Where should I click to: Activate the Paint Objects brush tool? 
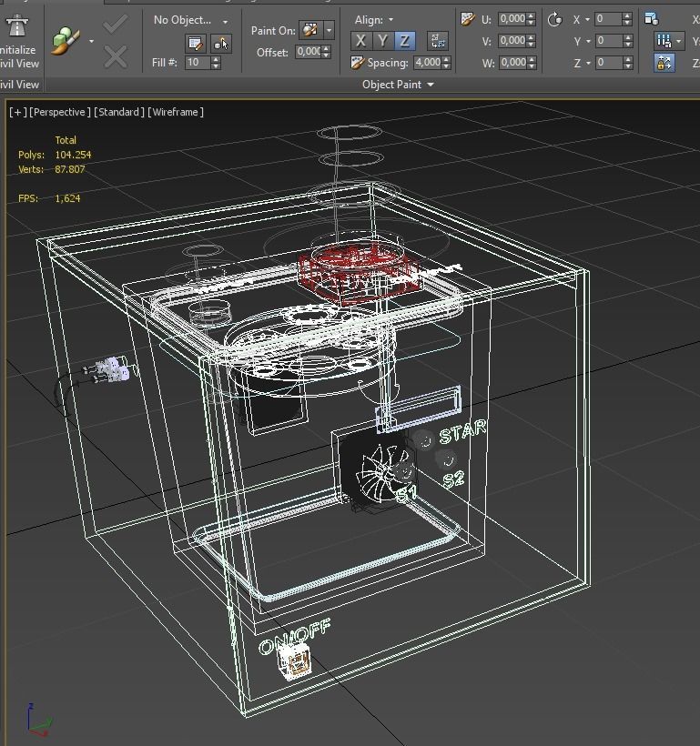point(66,40)
